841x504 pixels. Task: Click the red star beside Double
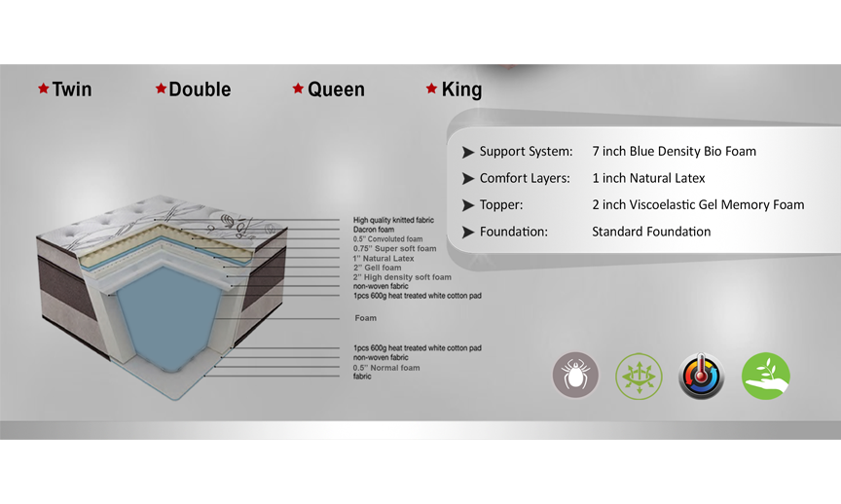(x=161, y=89)
